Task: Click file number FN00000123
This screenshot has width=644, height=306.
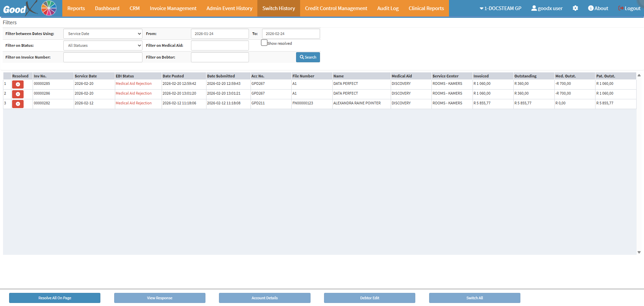Action: [303, 103]
